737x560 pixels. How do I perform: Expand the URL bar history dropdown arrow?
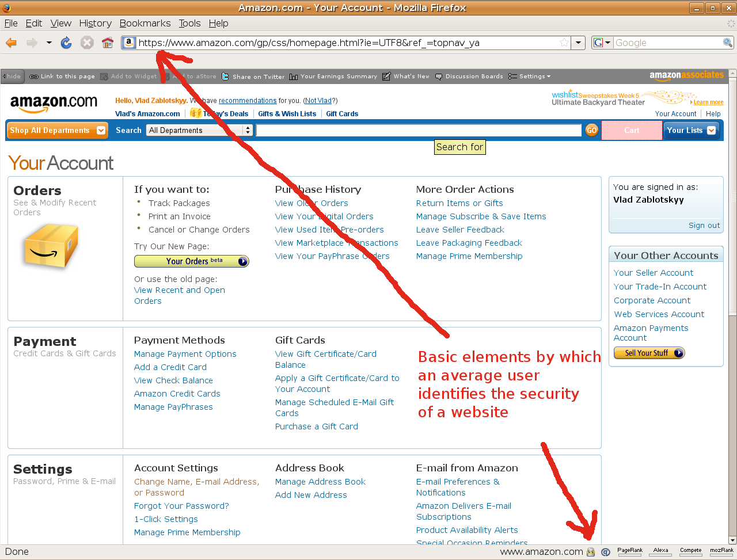click(x=579, y=43)
